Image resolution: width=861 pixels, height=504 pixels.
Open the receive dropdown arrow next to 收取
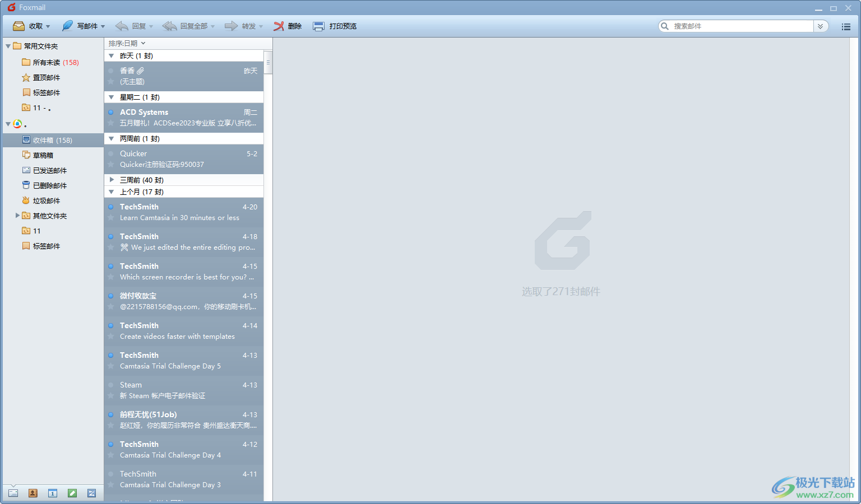pyautogui.click(x=48, y=26)
